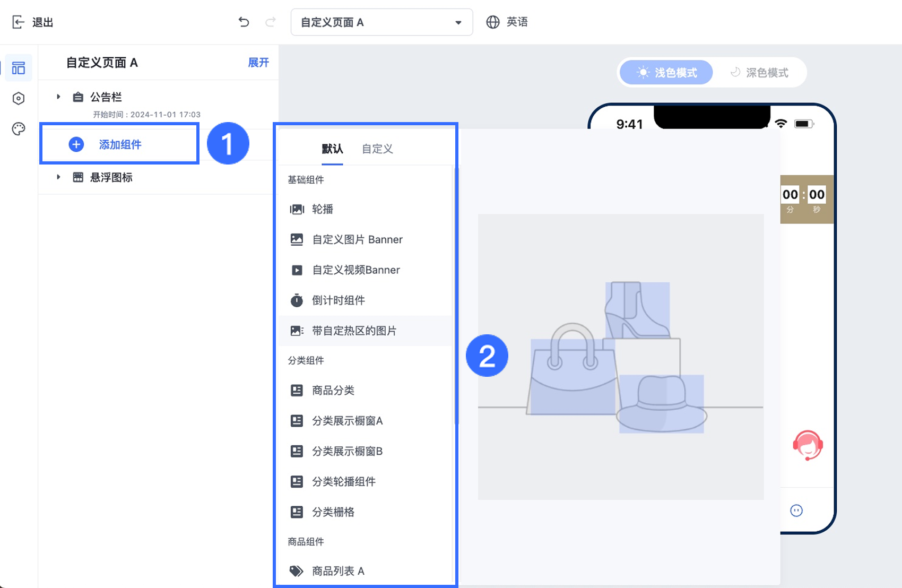The width and height of the screenshot is (902, 588).
Task: Click the settings gear in left sidebar
Action: pos(18,98)
